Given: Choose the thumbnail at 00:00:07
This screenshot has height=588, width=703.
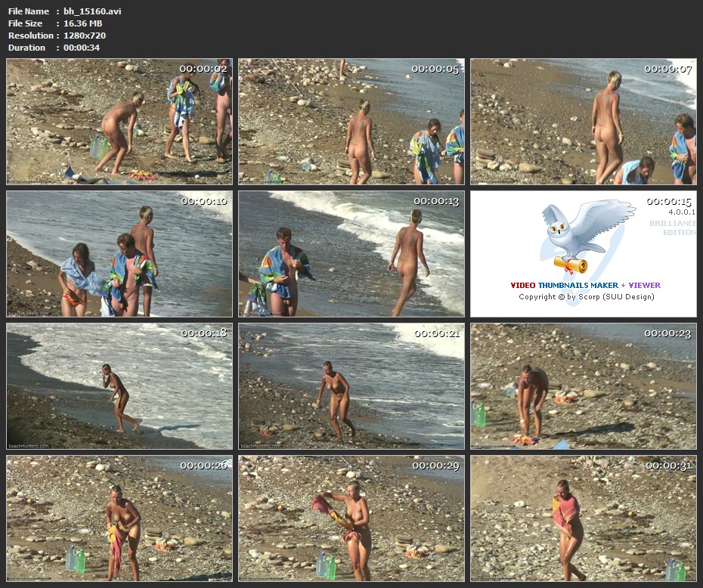Looking at the screenshot, I should coord(584,122).
